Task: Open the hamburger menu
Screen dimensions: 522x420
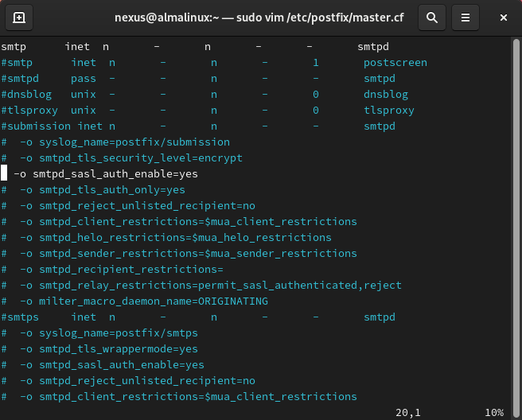Action: click(467, 17)
